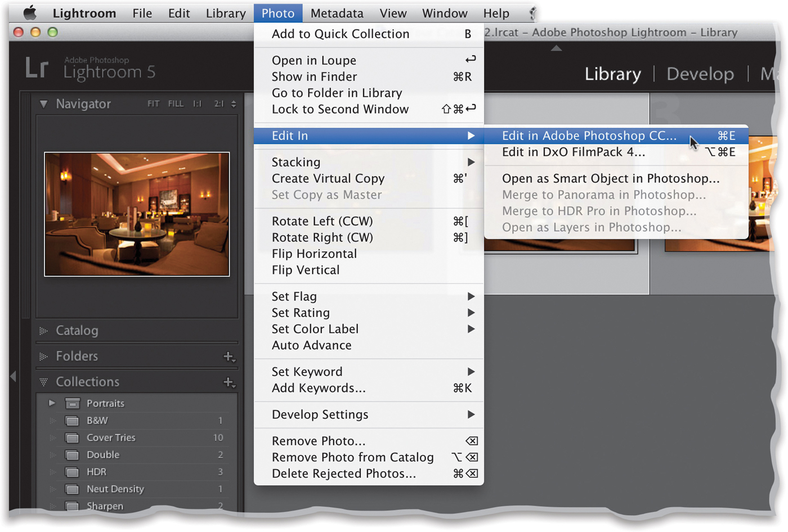Select Show in Finder

369,76
